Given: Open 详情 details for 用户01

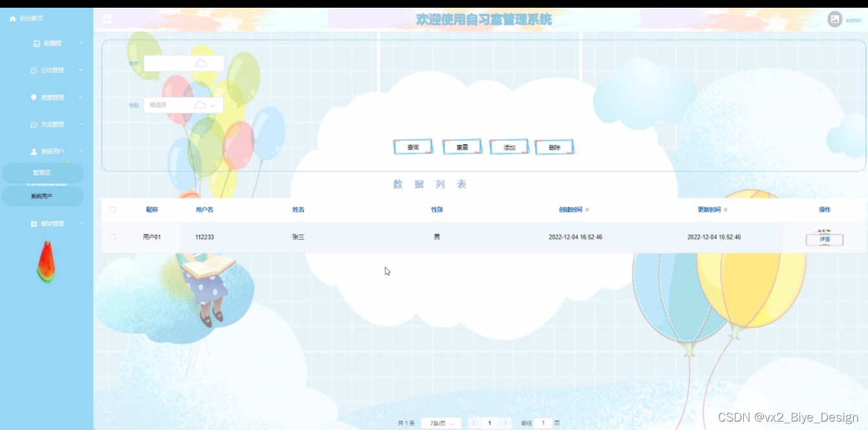Looking at the screenshot, I should point(825,239).
